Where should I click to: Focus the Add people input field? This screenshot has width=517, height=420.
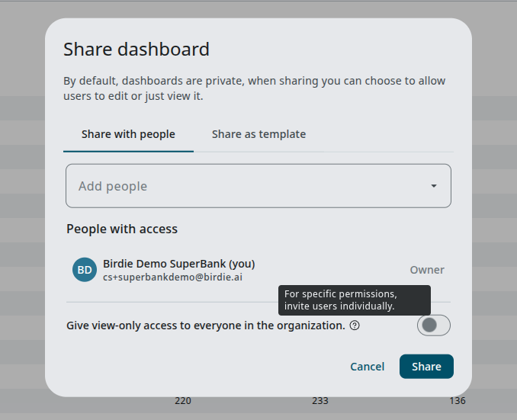point(244,186)
